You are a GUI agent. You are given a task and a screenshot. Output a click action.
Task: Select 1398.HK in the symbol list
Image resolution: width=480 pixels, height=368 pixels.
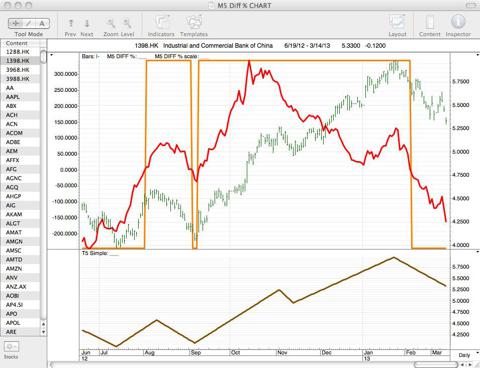[21, 61]
